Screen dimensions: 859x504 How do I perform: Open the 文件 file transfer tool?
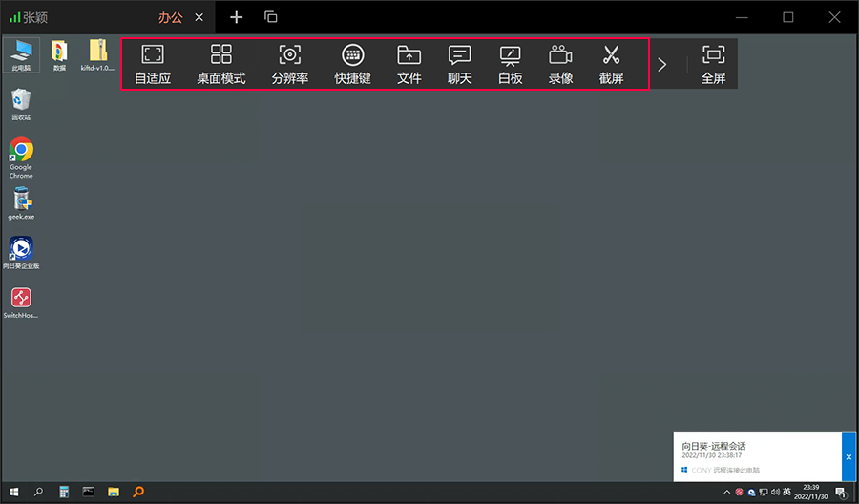pos(409,65)
